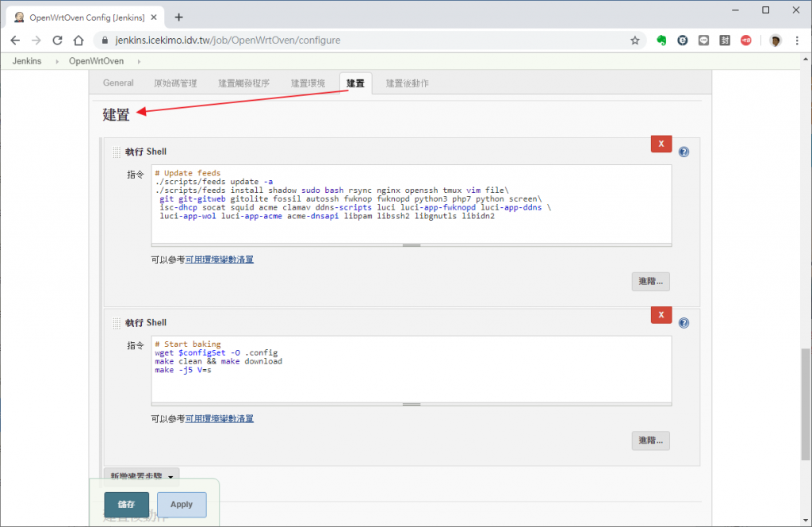This screenshot has width=812, height=527.
Task: Switch to the 建置後動作 tab
Action: click(407, 83)
